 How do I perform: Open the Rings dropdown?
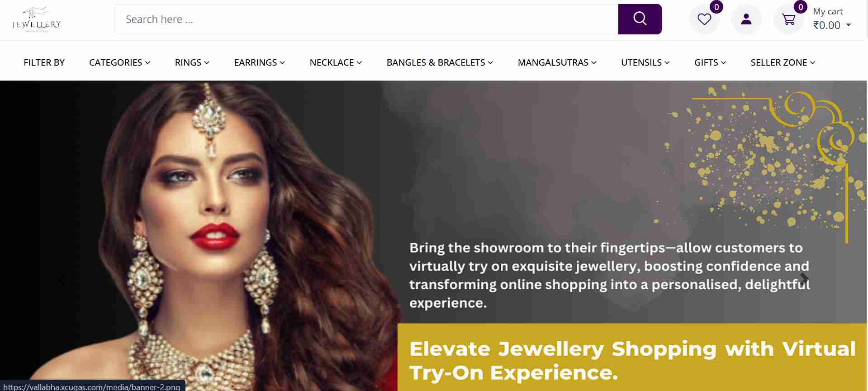tap(192, 62)
